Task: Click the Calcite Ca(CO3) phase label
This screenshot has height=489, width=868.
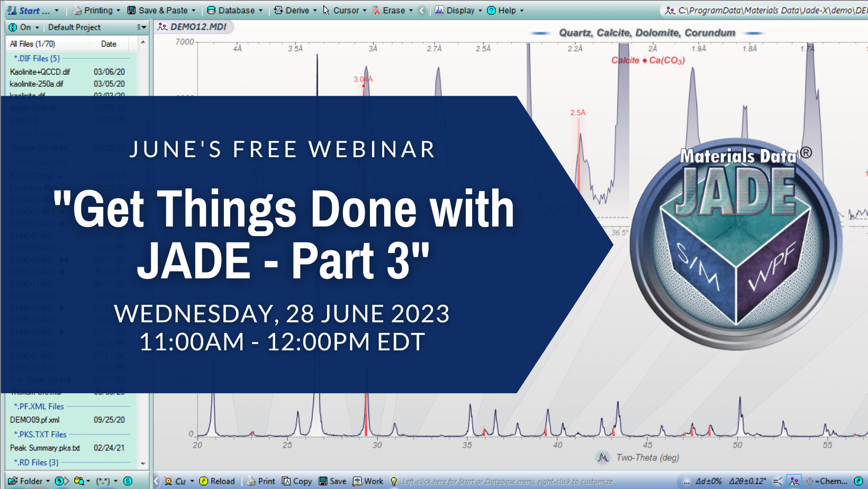Action: click(648, 60)
